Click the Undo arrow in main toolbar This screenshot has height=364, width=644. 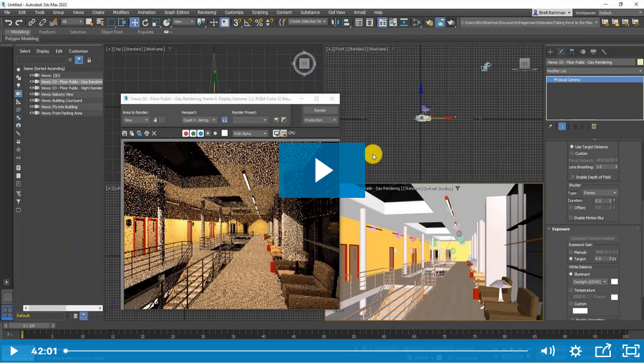click(x=8, y=23)
